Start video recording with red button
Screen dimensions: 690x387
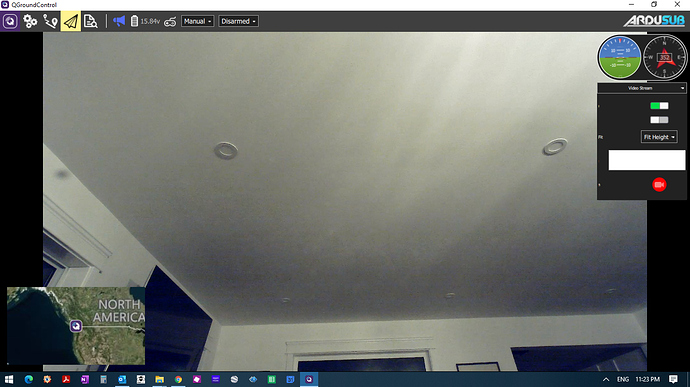point(659,185)
